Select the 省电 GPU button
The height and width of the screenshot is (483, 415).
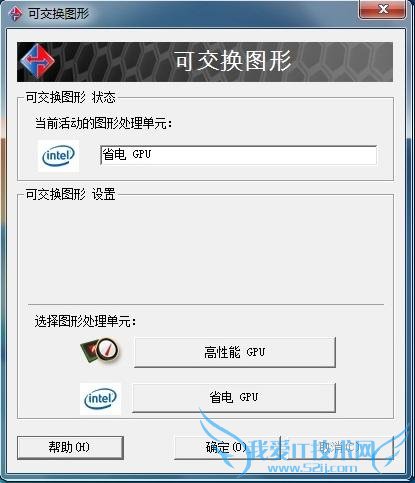pos(234,397)
